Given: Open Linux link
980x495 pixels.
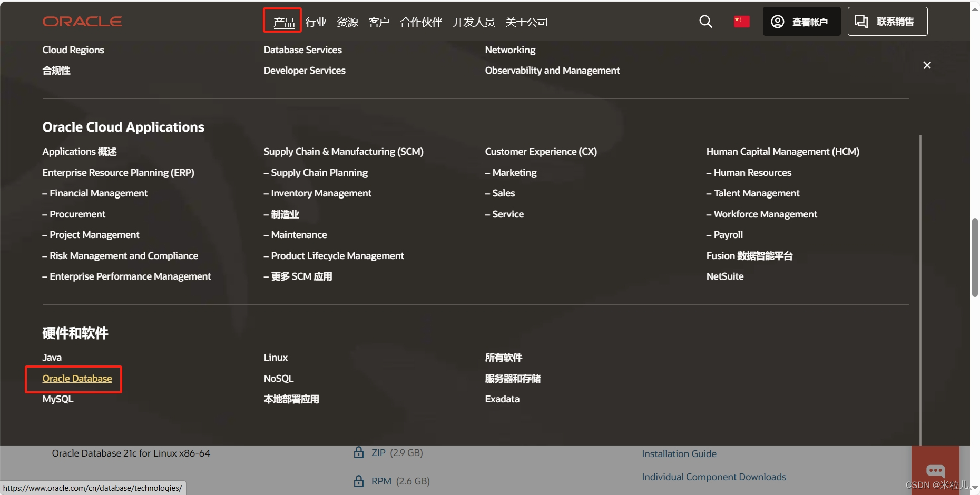Looking at the screenshot, I should click(x=276, y=358).
